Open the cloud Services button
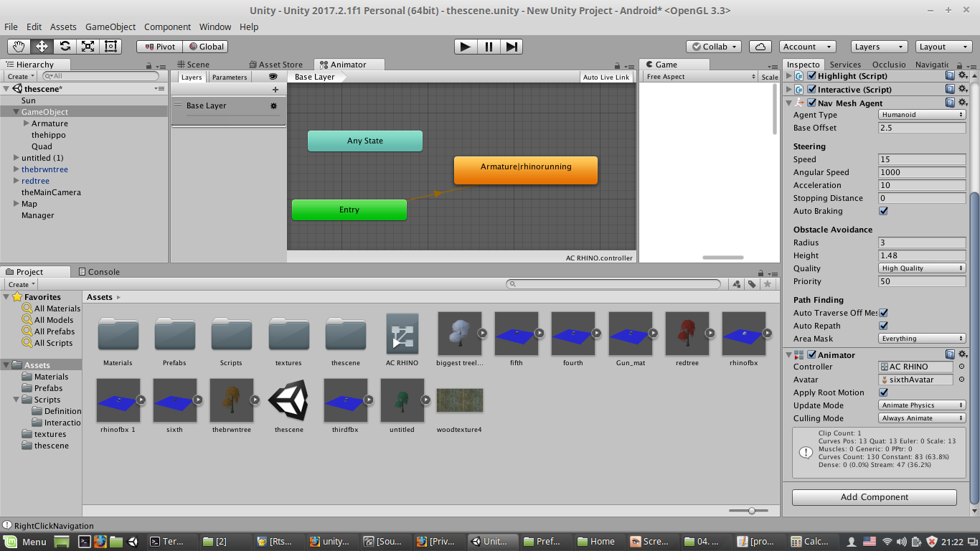980x551 pixels. (760, 47)
